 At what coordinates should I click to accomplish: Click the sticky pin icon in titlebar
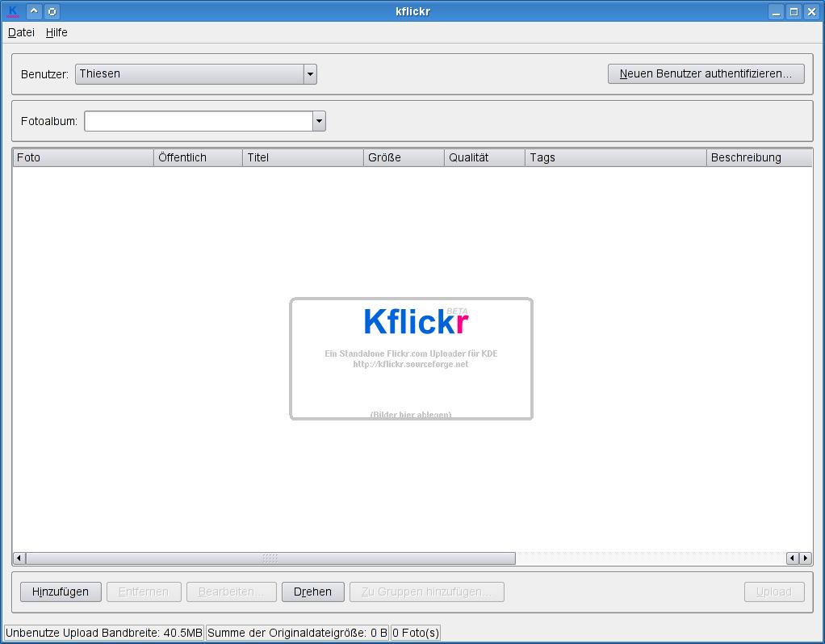(52, 11)
